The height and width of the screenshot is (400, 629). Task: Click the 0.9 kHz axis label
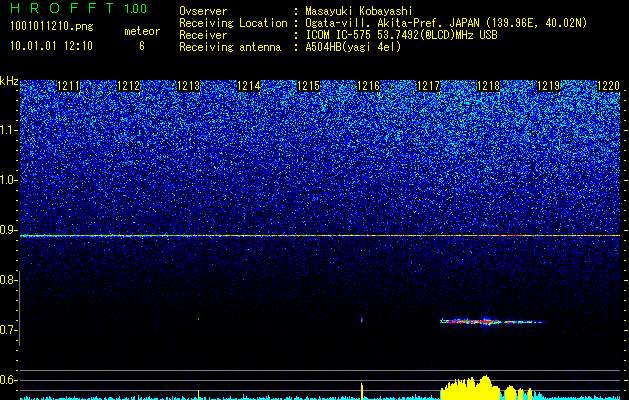[x=9, y=230]
